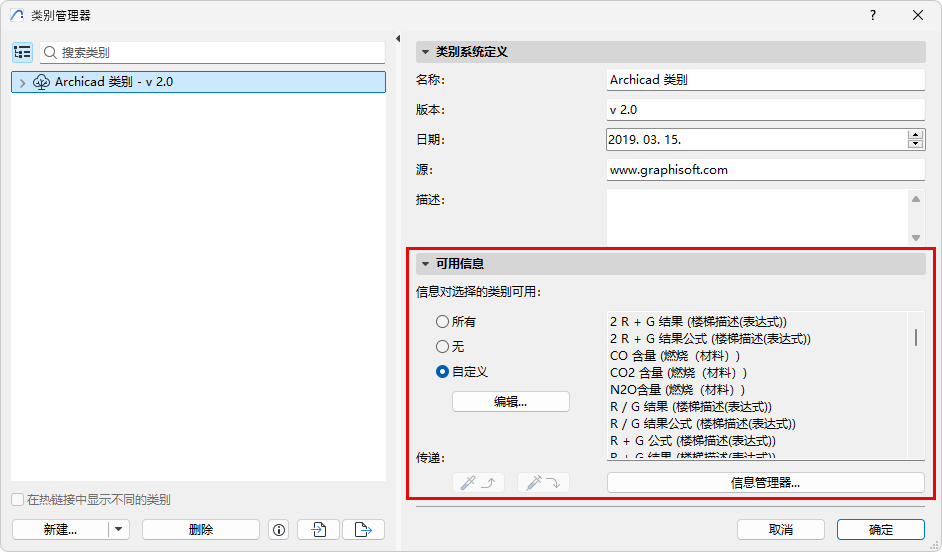Select '2 R + G 结果 (楼梯描述(表达式))' entry

click(x=698, y=322)
